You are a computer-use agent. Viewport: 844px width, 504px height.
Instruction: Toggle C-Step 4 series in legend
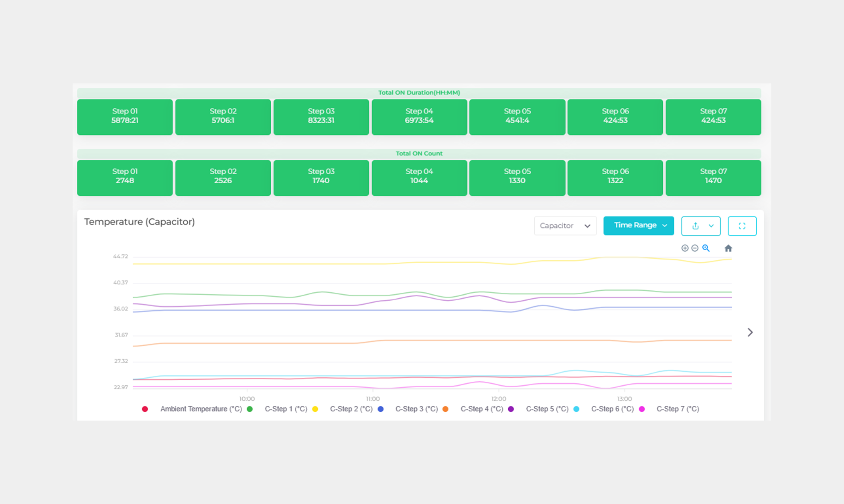pyautogui.click(x=481, y=409)
